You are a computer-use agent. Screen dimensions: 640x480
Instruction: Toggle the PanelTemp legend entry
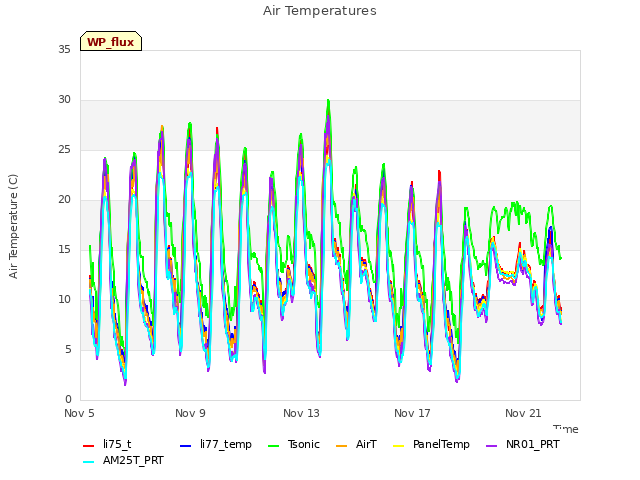pos(431,444)
